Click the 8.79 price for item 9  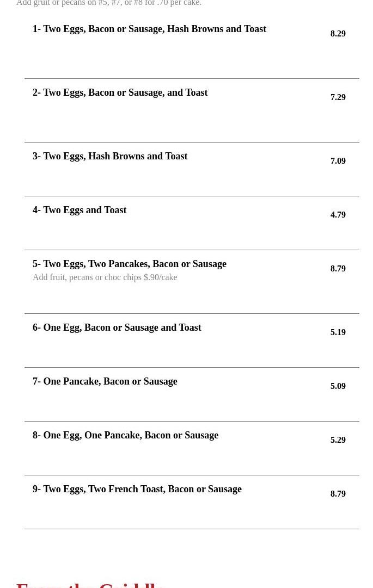[x=338, y=494]
